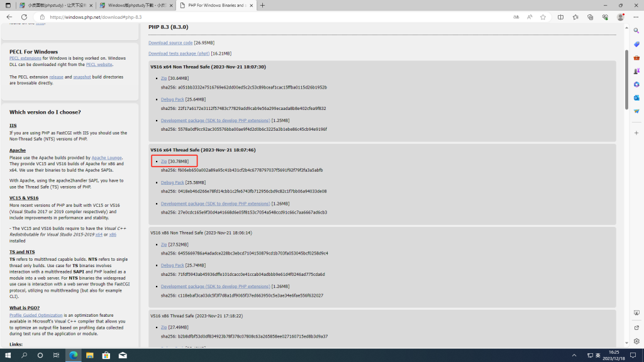Open the user profile avatar
The height and width of the screenshot is (362, 644).
(620, 17)
